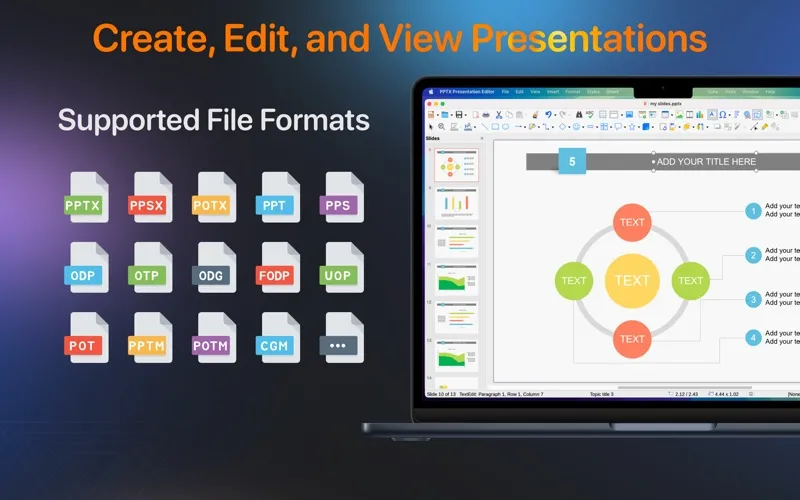Click the horizontal scrollbar below slide
800x500 pixels.
click(x=684, y=388)
